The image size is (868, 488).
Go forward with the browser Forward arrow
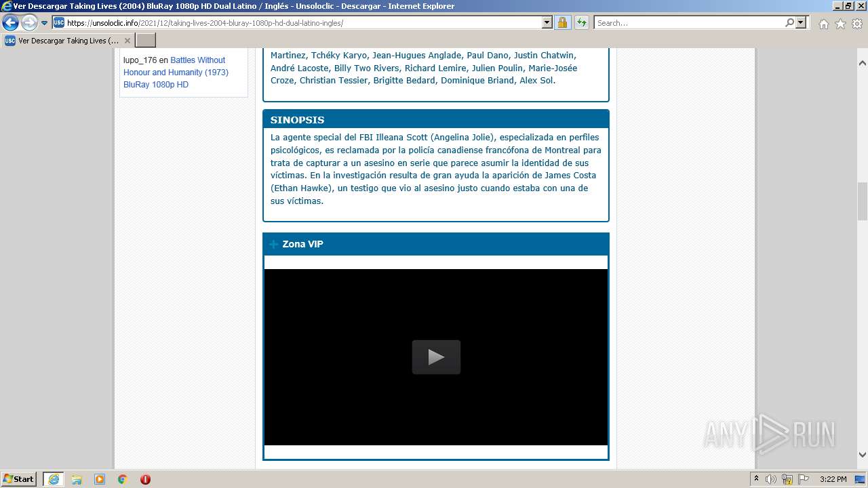(x=29, y=23)
